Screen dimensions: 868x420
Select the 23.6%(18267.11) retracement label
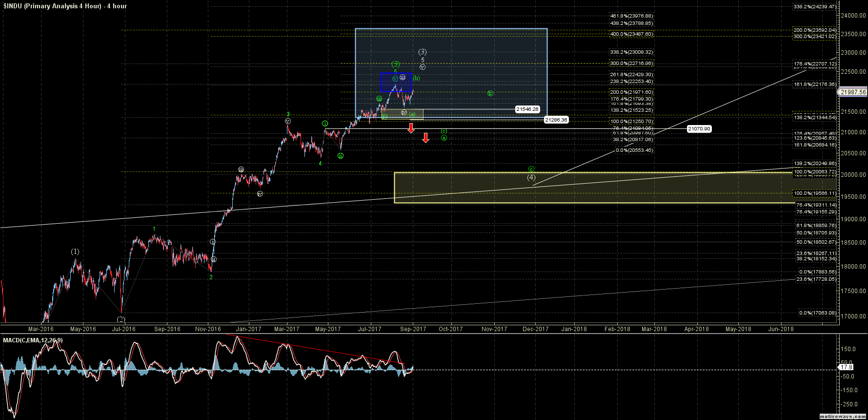816,253
